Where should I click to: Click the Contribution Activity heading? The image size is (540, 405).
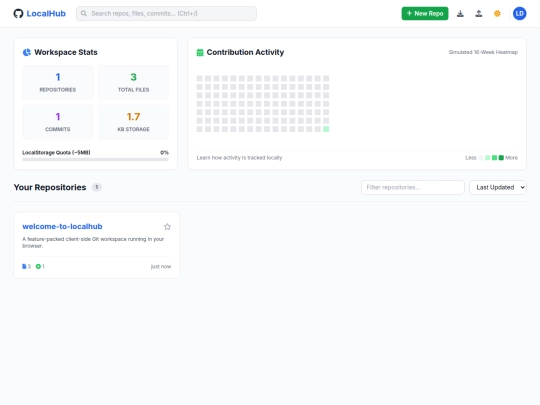(x=245, y=52)
